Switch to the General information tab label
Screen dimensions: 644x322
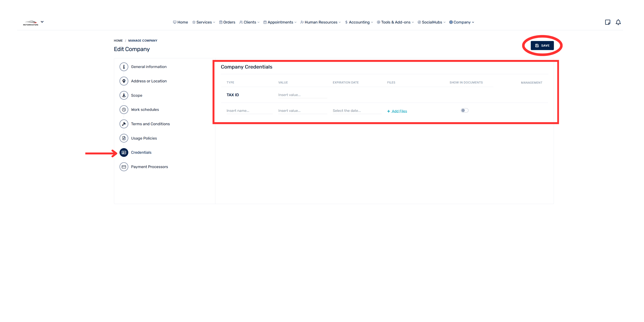(x=149, y=67)
